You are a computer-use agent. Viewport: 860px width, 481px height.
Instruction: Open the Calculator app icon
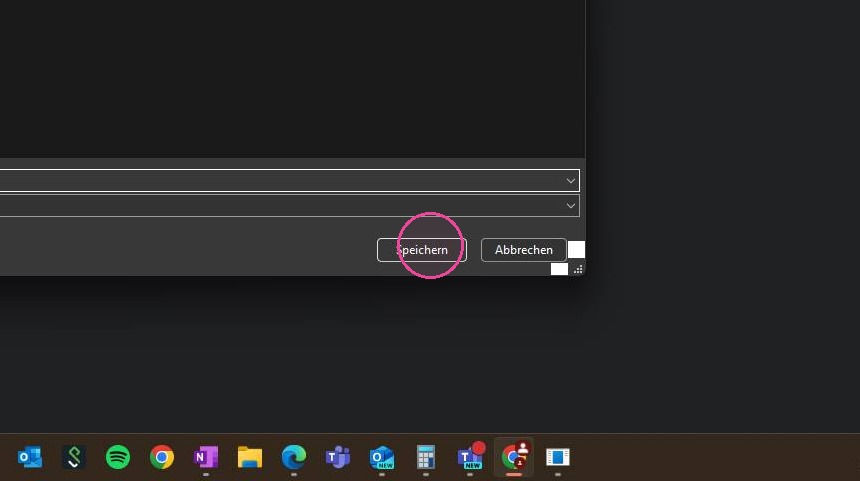426,457
